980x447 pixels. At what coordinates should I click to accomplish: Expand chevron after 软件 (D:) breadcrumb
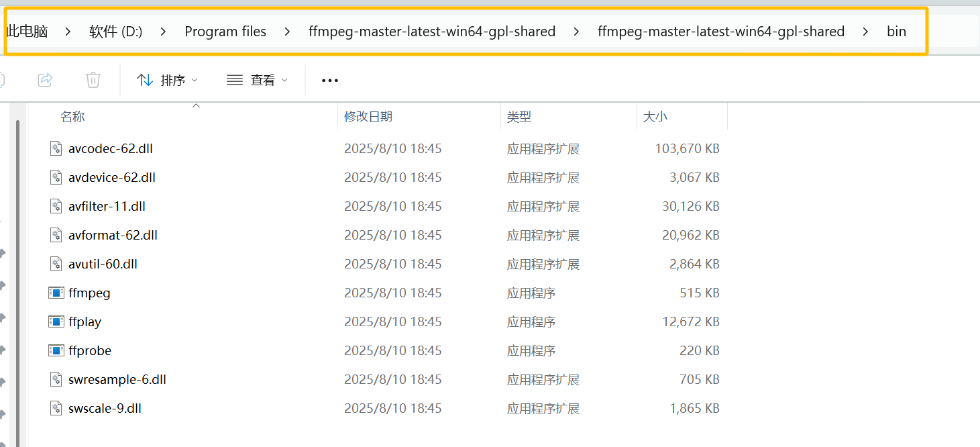(164, 32)
